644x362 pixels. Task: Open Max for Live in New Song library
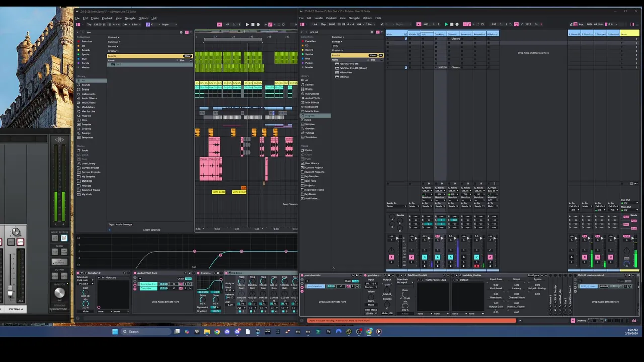pos(88,111)
